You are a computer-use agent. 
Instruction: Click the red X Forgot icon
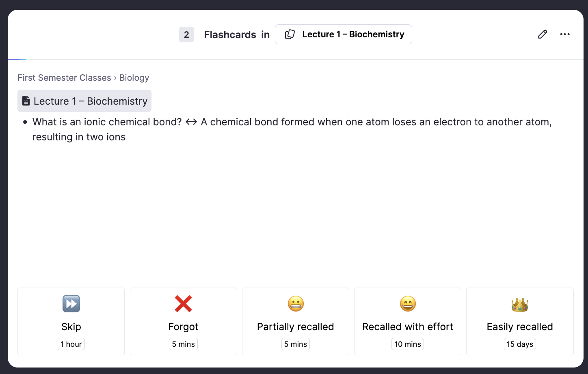click(x=183, y=304)
